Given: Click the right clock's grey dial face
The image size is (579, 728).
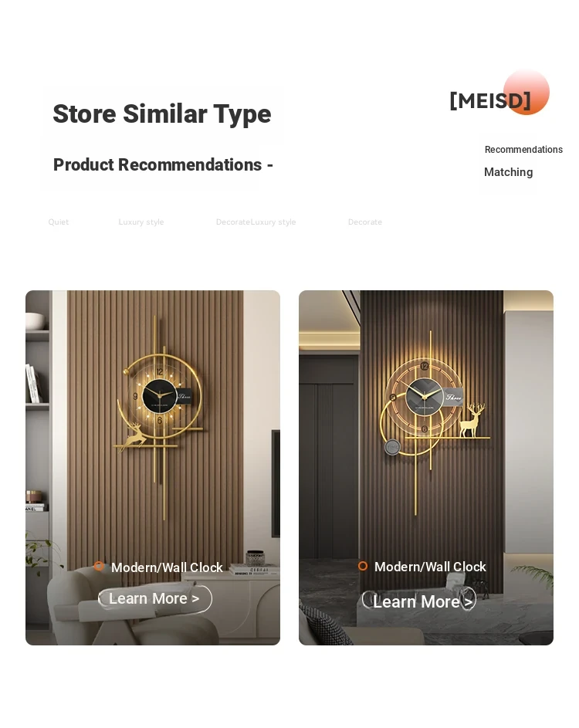Looking at the screenshot, I should pos(425,396).
